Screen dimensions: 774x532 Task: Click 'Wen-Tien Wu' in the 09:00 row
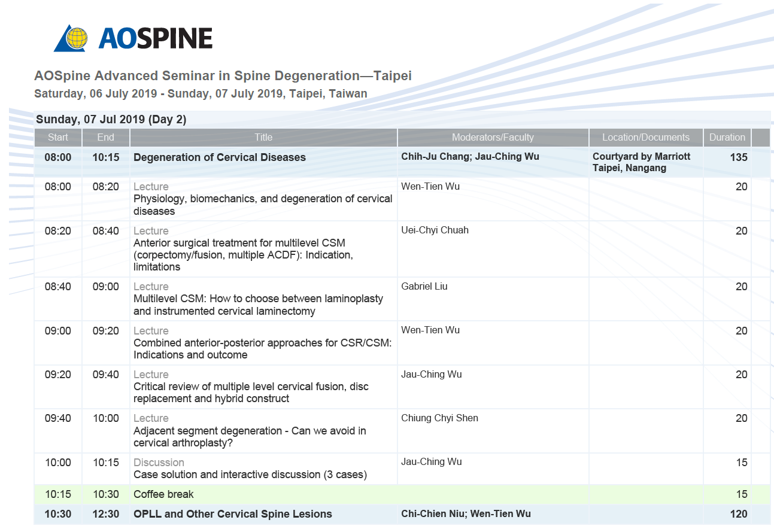[x=430, y=330]
